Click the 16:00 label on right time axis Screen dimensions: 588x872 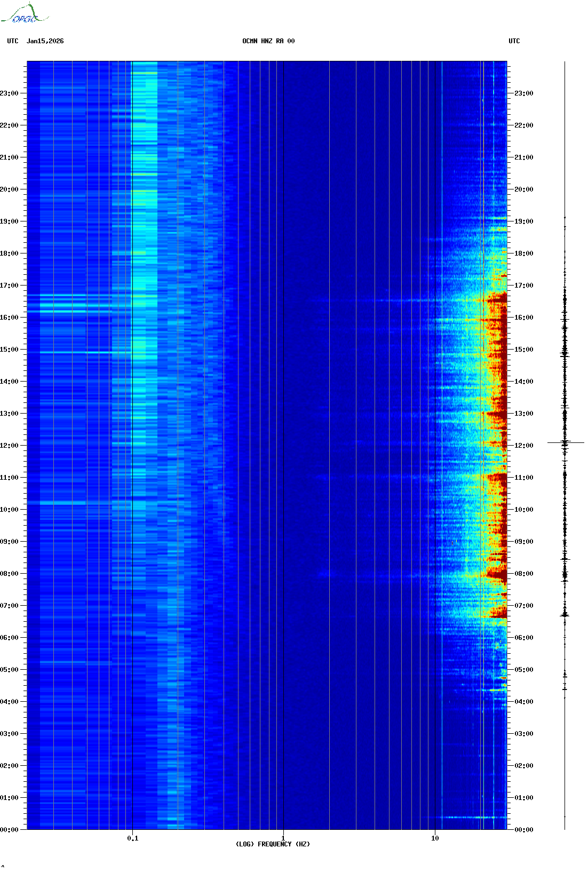point(523,318)
